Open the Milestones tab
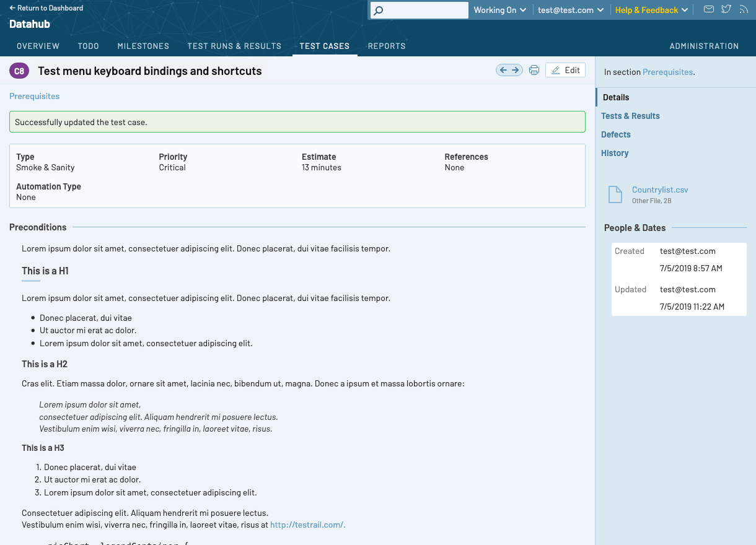 (x=143, y=46)
